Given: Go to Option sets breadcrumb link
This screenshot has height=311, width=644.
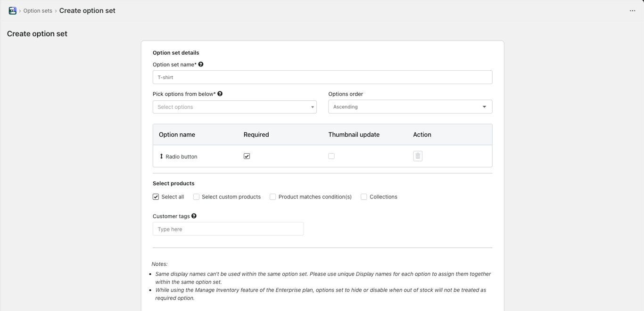Looking at the screenshot, I should 38,11.
